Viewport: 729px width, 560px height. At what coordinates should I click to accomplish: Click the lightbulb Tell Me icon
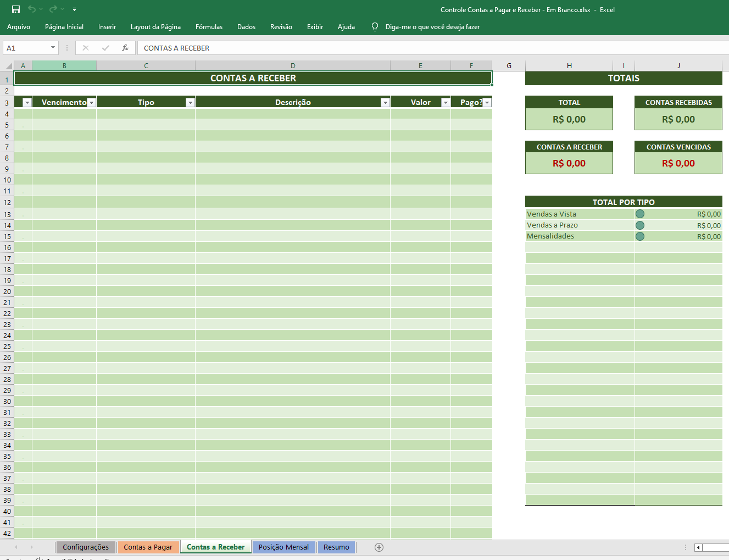pyautogui.click(x=375, y=27)
